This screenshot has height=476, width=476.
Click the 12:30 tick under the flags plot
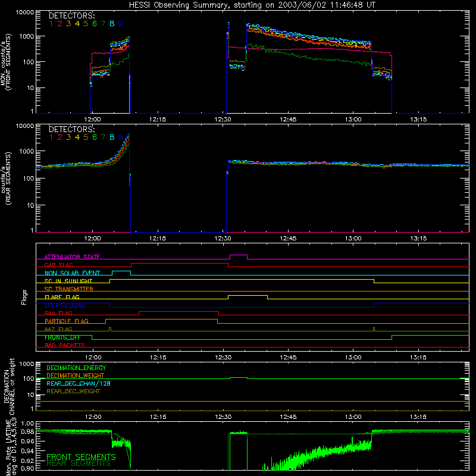223,358
